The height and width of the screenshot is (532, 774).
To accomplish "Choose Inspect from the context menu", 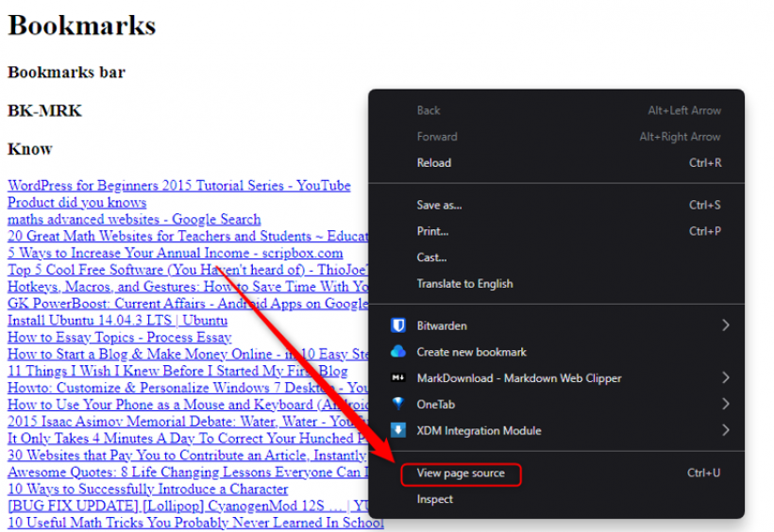I will click(x=435, y=499).
